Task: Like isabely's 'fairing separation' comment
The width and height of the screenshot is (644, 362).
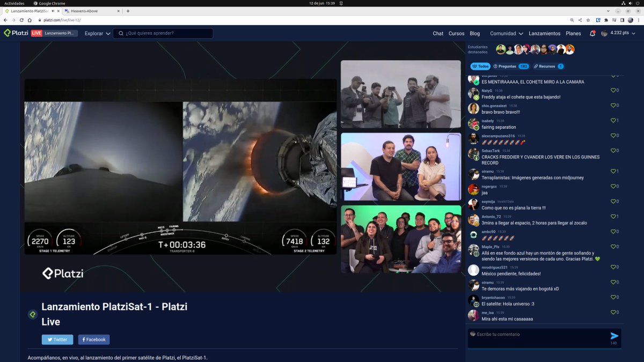Action: (613, 121)
